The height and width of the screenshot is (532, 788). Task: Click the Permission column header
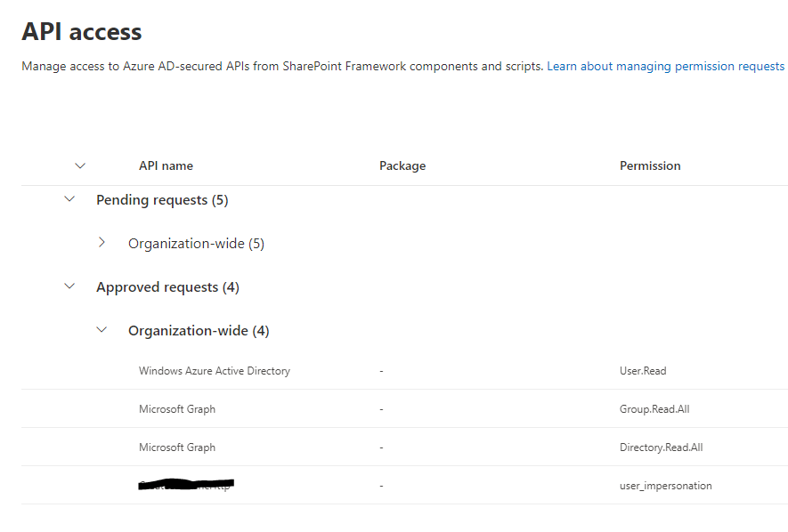click(650, 165)
